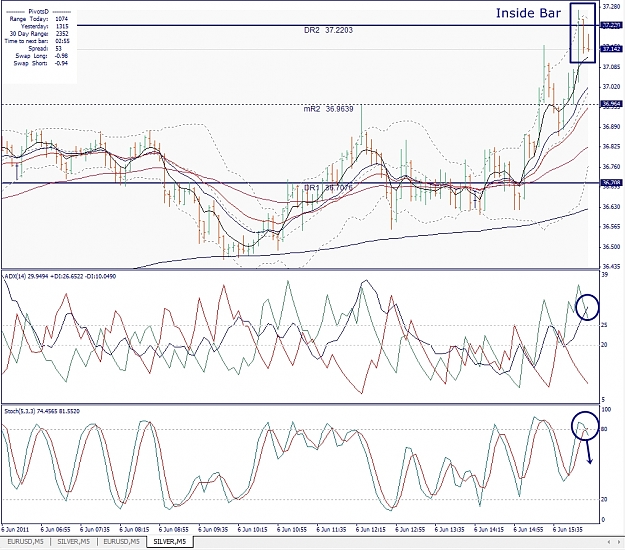Click the Swap Long -0.98 row
Image resolution: width=625 pixels, height=550 pixels.
(41, 56)
